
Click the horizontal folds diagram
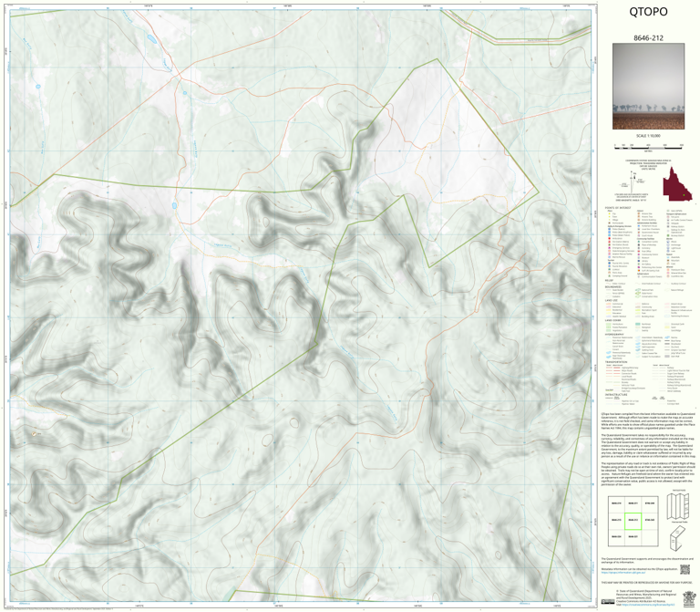[x=678, y=505]
